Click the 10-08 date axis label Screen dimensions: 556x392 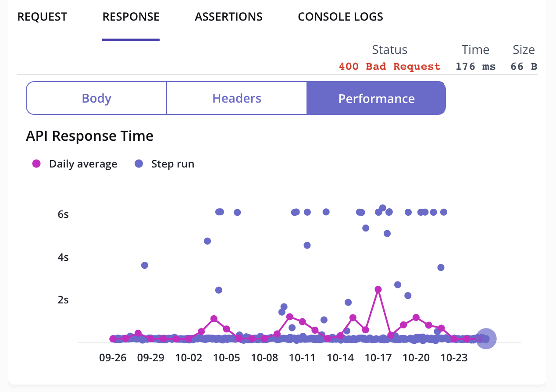tap(264, 358)
